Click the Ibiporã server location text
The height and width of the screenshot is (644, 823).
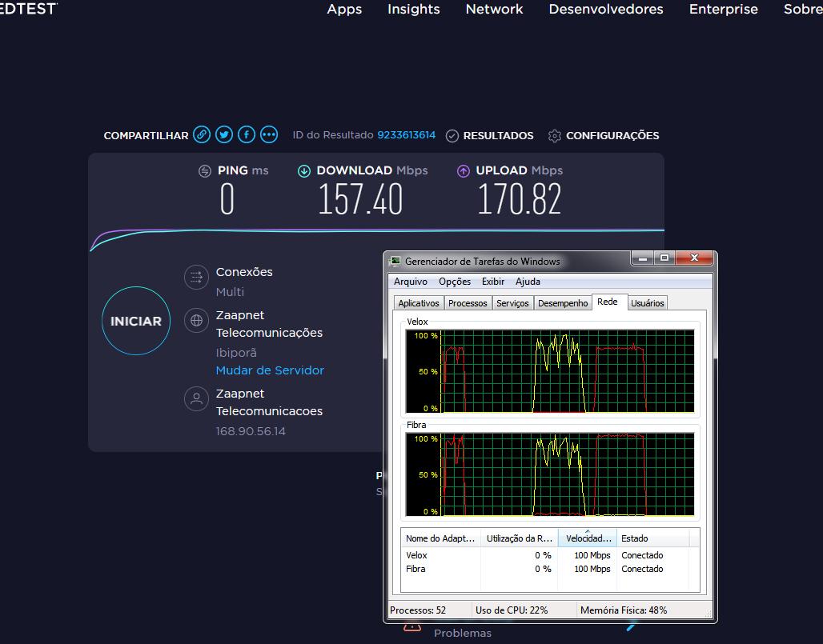pyautogui.click(x=236, y=353)
